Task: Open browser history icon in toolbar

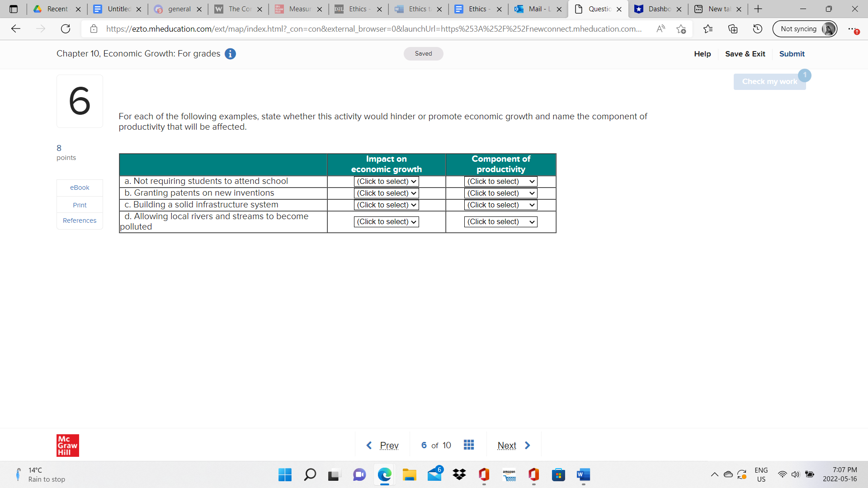Action: point(757,29)
